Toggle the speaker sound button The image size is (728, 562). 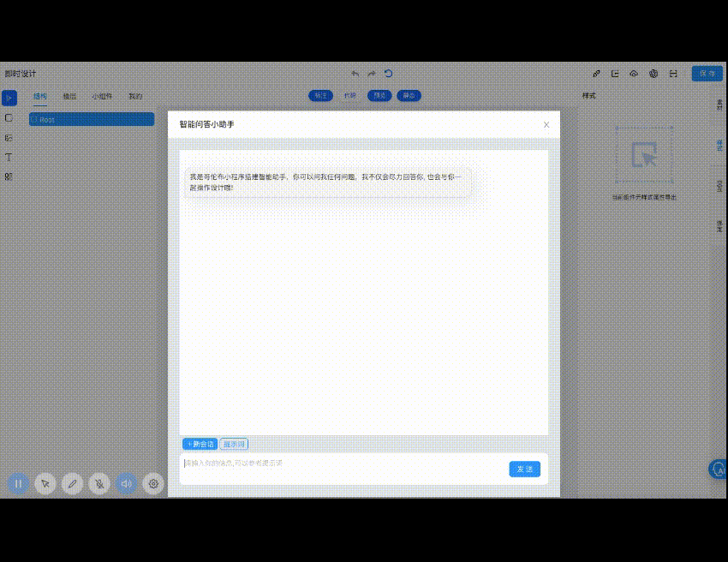tap(126, 483)
